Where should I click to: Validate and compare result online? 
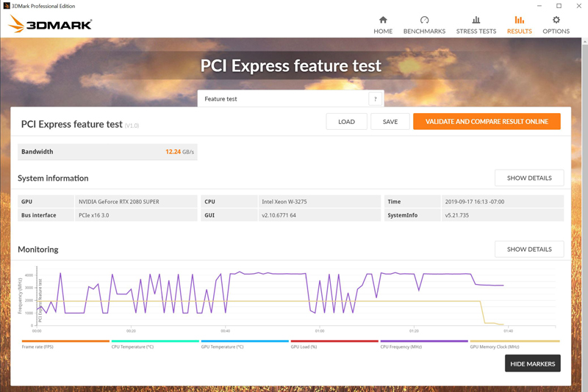(487, 122)
